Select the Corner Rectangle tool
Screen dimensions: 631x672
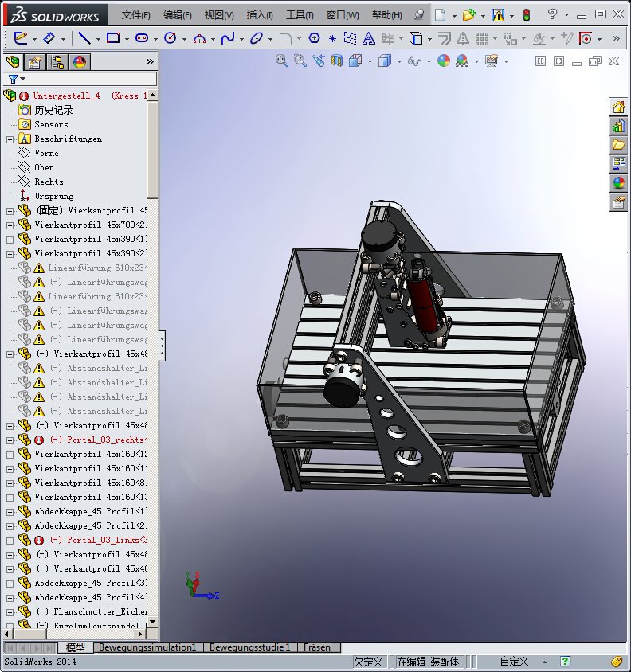click(113, 38)
